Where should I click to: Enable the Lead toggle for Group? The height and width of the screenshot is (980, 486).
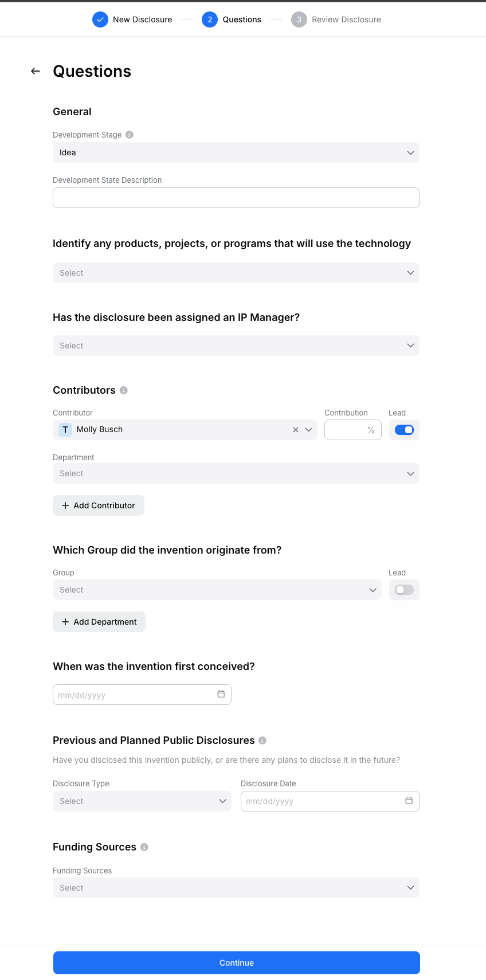point(404,590)
